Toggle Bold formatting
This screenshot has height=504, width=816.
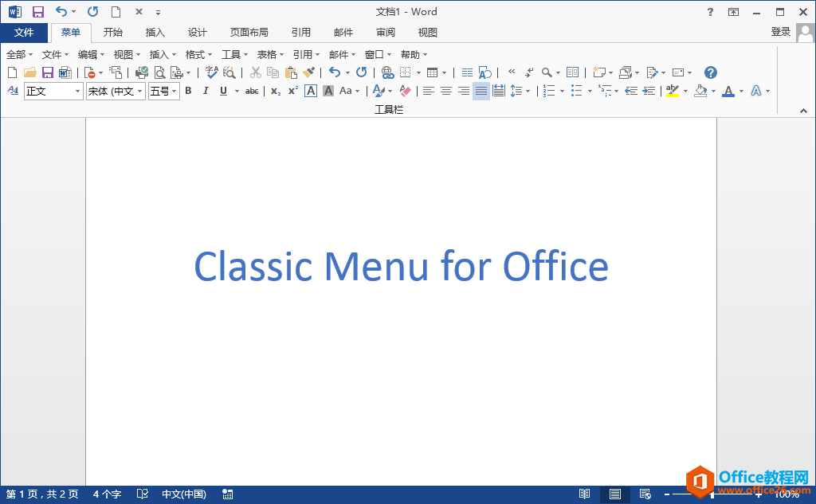tap(188, 91)
